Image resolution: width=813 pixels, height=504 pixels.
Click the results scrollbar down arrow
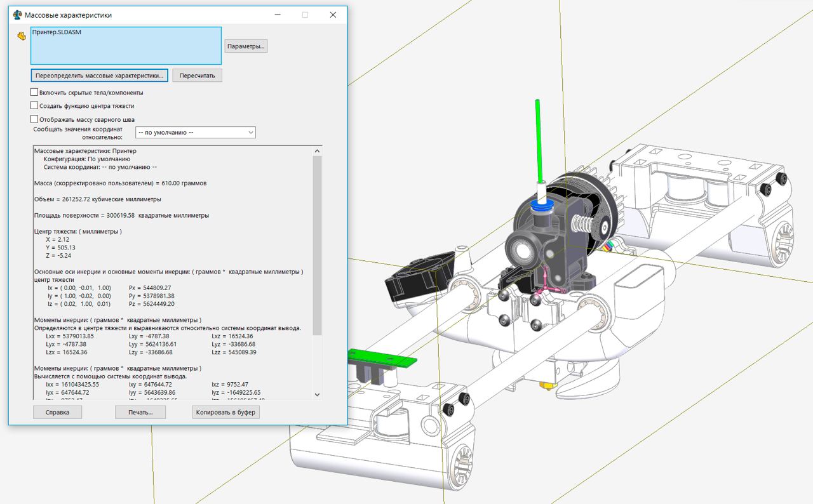coord(318,395)
